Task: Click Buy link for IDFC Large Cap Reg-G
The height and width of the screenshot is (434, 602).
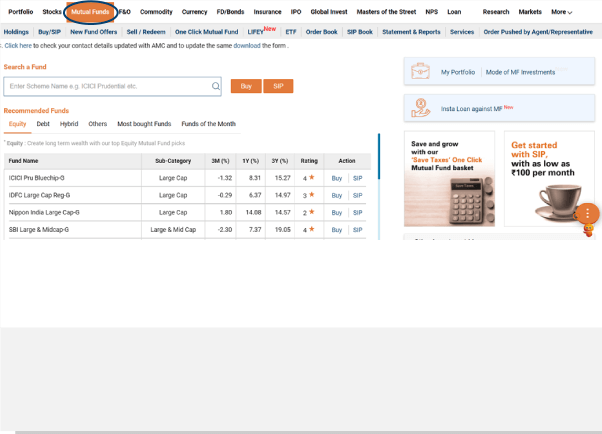Action: (x=337, y=195)
